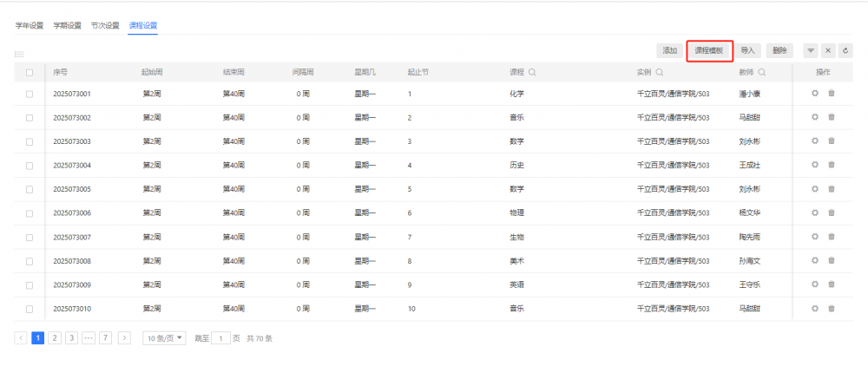
Task: Click the 课程模板 button
Action: pos(709,51)
